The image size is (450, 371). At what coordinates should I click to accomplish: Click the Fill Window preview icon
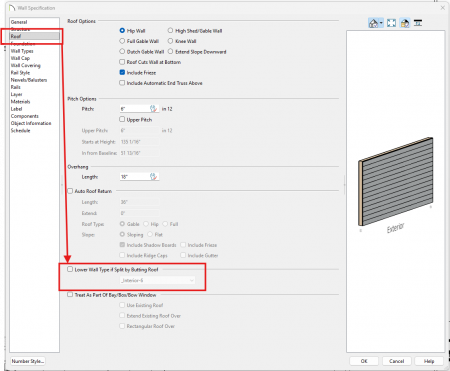tap(391, 23)
